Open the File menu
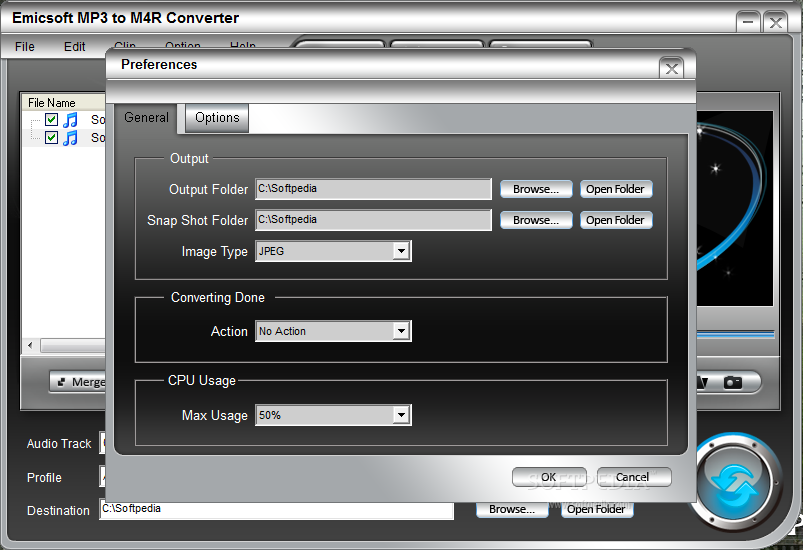The image size is (803, 550). pyautogui.click(x=25, y=47)
